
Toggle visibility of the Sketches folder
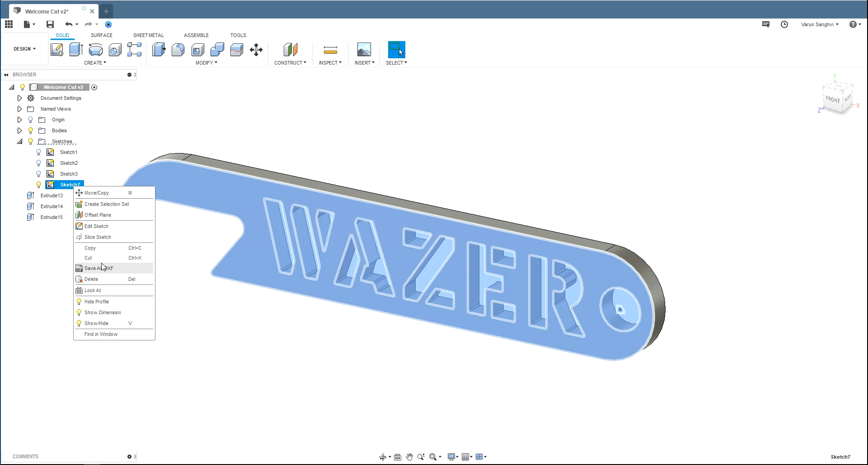click(x=31, y=141)
